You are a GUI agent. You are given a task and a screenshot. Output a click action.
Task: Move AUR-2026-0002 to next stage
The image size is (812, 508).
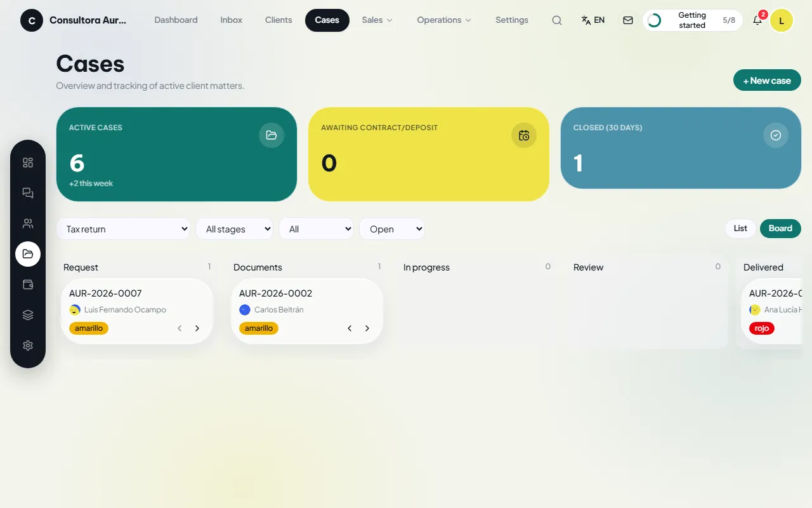coord(367,328)
